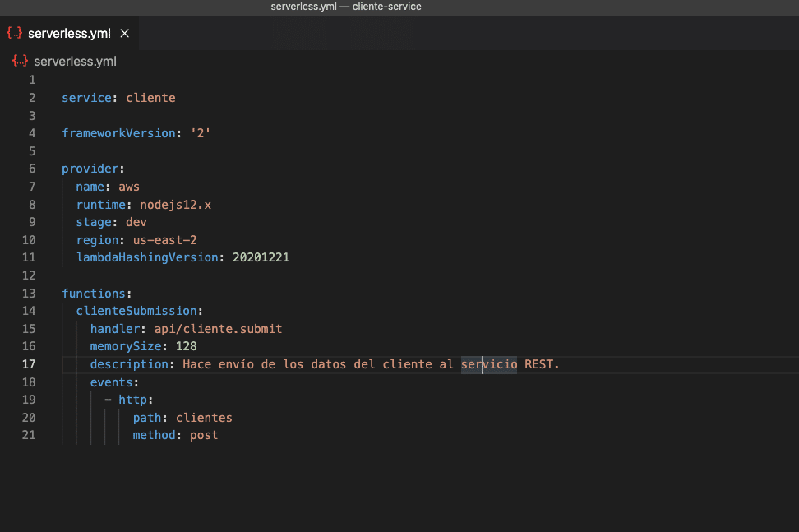Click line number 21 in the gutter
The width and height of the screenshot is (799, 532).
tap(29, 435)
